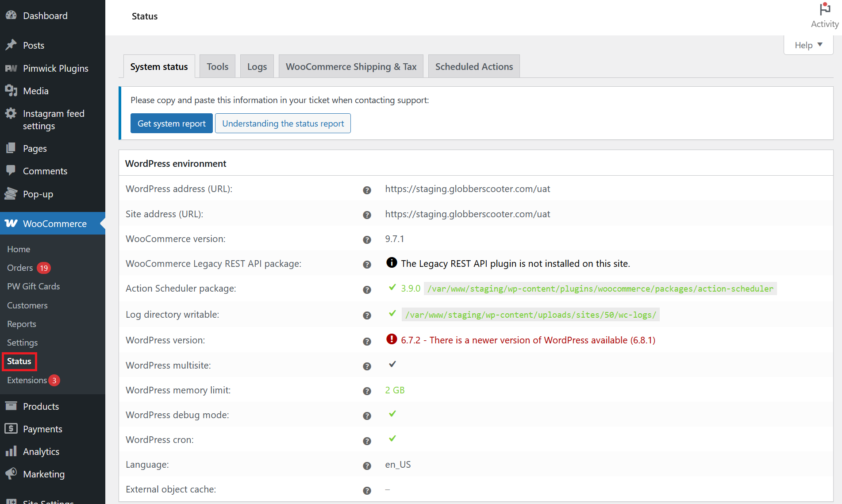Click the Products archive icon

point(11,406)
